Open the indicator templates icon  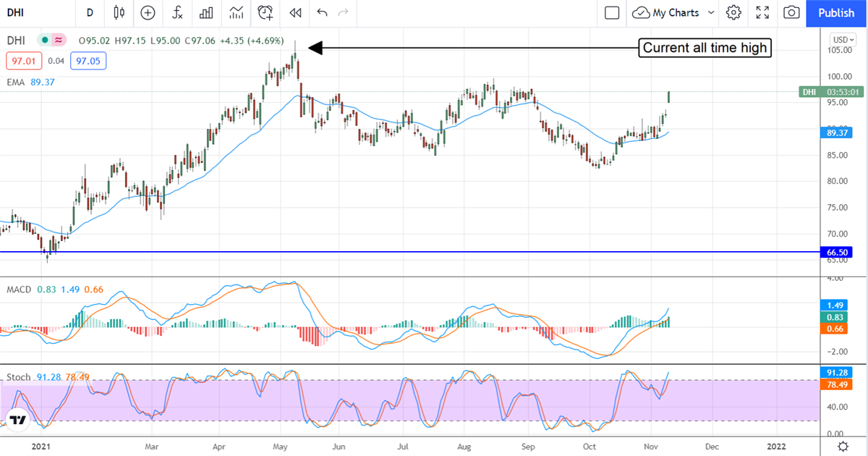[x=236, y=12]
